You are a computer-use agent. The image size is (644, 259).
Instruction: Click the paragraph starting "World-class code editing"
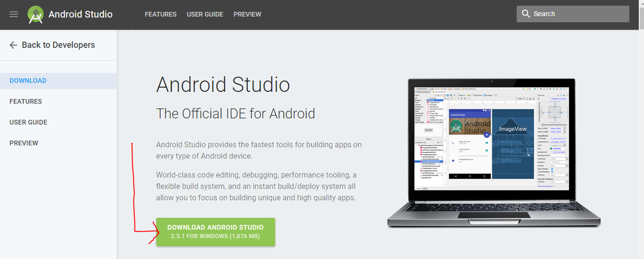(x=257, y=187)
